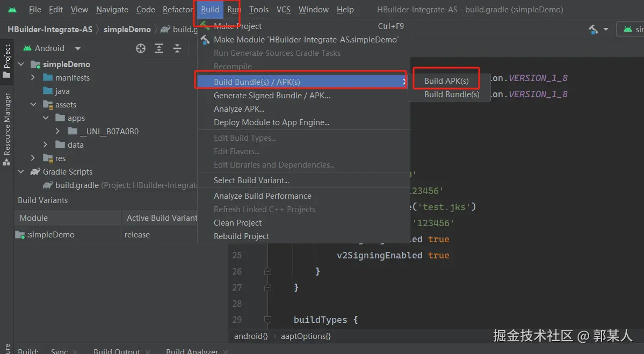Choose Analyze APK... menu item

point(303,109)
